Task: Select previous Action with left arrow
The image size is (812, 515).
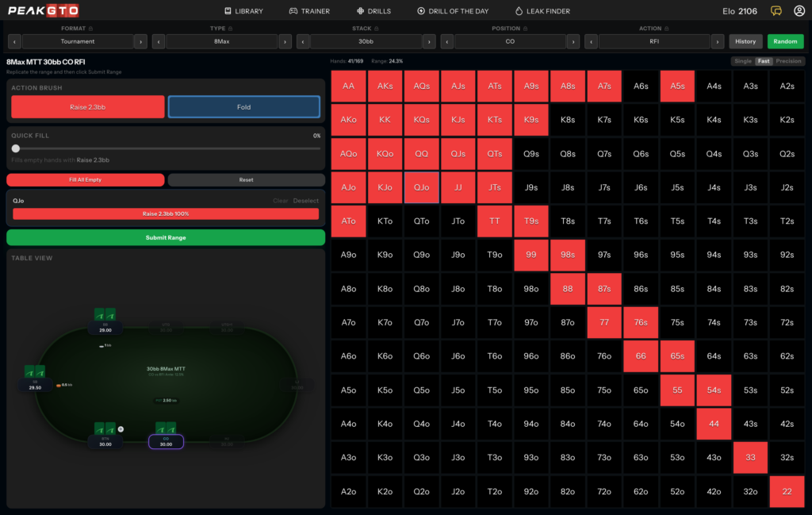Action: pos(591,41)
